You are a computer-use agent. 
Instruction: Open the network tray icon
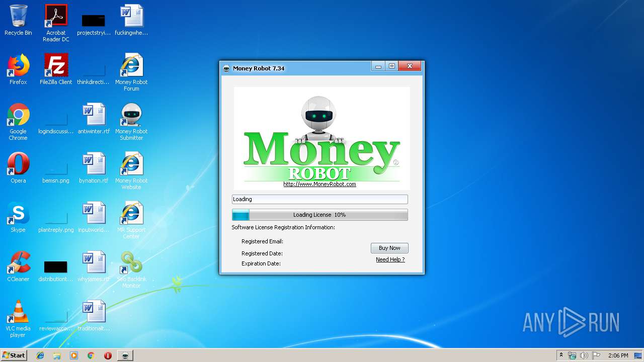coord(572,355)
